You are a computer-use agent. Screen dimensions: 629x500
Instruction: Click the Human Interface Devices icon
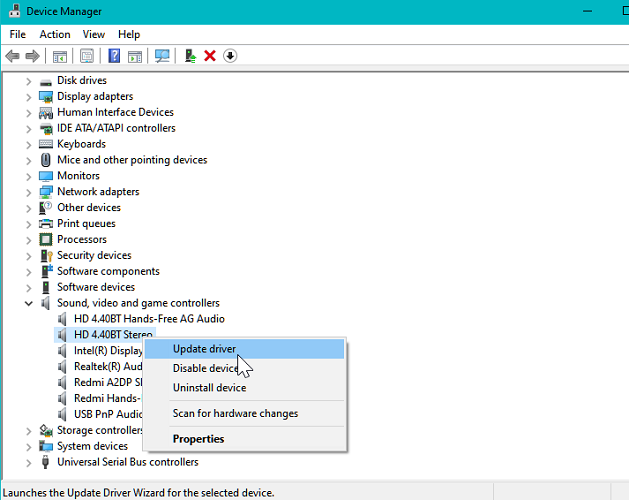(46, 113)
